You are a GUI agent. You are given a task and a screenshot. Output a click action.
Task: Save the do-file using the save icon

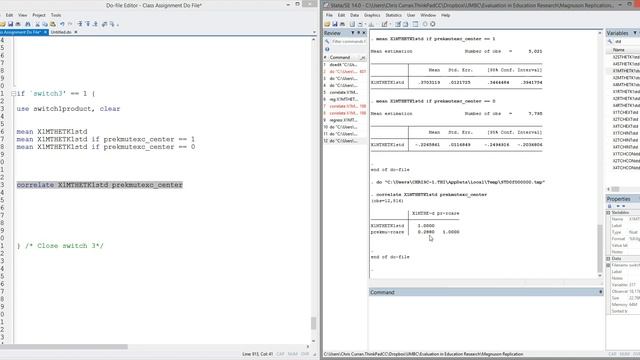click(11, 24)
